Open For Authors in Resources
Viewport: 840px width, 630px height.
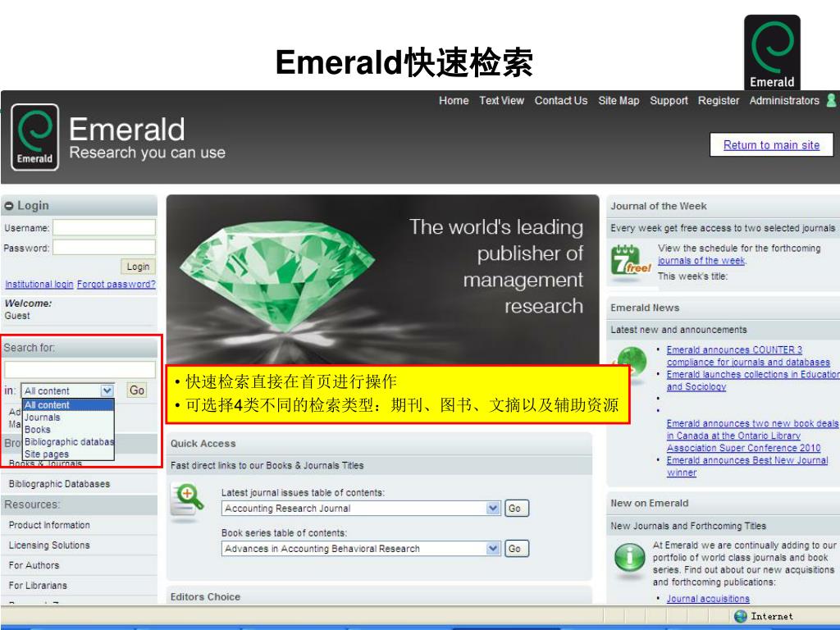34,565
